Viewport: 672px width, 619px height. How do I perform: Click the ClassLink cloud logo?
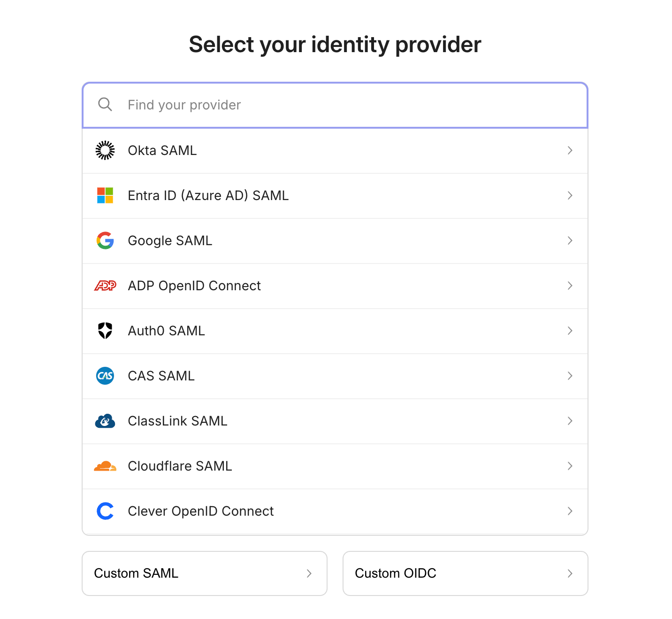pyautogui.click(x=105, y=421)
